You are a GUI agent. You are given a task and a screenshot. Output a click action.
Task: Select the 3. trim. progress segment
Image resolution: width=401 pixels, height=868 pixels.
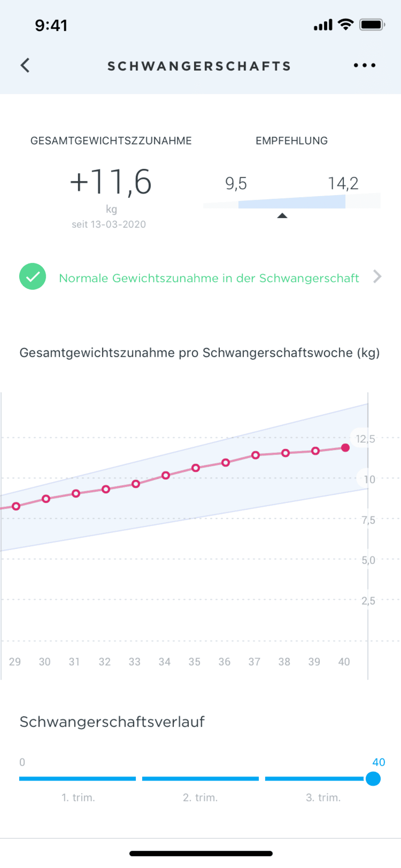(314, 779)
